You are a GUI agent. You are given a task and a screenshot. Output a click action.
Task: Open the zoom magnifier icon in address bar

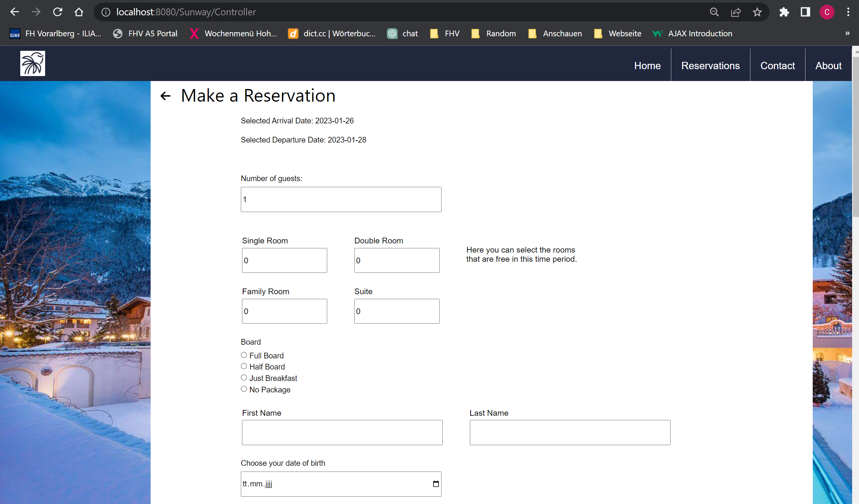tap(714, 12)
